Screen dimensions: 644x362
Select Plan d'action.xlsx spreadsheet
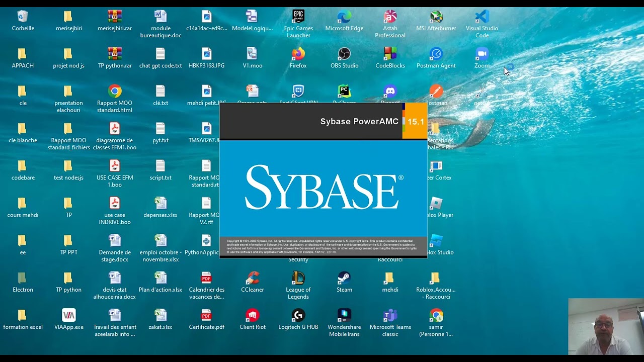[160, 282]
